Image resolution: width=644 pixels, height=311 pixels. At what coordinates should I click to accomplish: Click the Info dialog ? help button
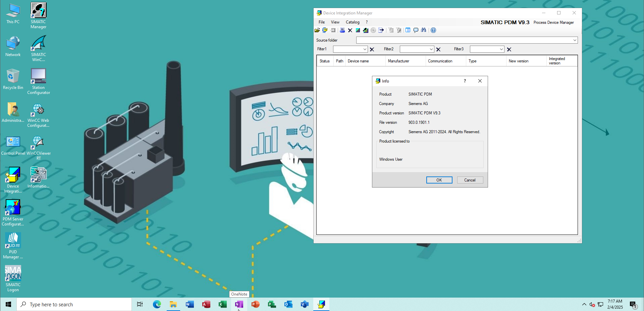[x=465, y=81]
